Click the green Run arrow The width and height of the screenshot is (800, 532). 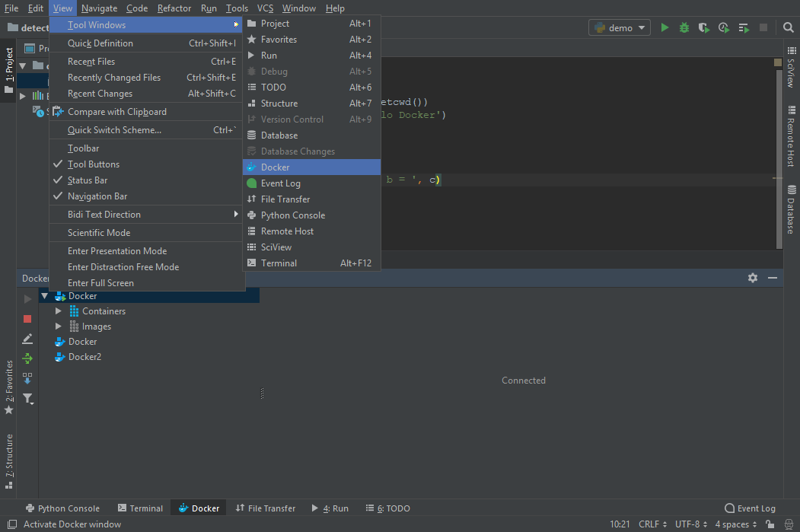pos(665,27)
